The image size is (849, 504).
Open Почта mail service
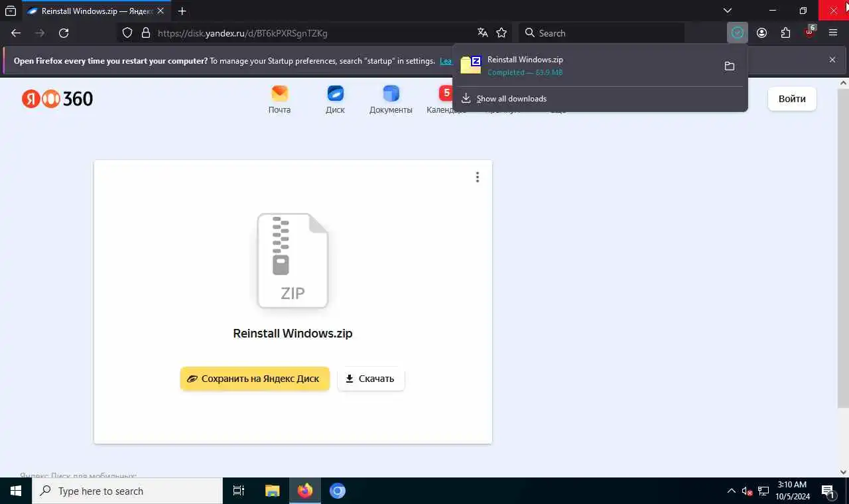coord(279,99)
